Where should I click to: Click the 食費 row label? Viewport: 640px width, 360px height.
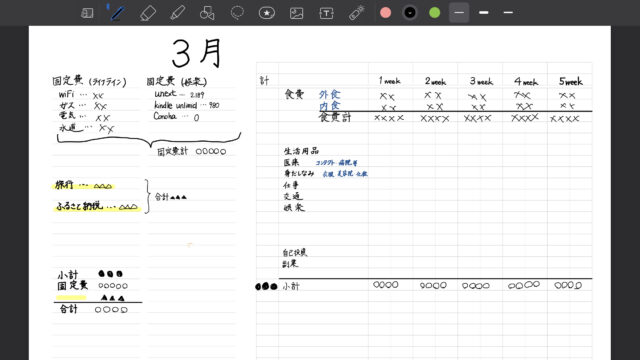[x=294, y=95]
